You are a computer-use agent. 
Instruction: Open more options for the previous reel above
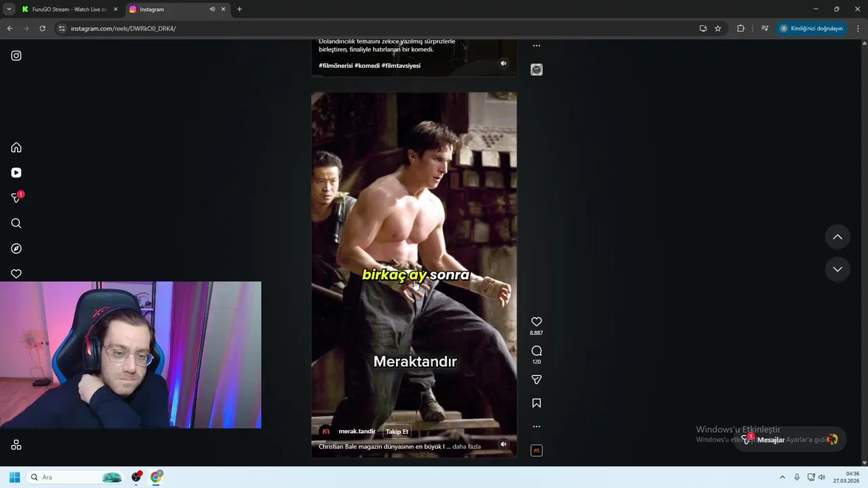(536, 45)
